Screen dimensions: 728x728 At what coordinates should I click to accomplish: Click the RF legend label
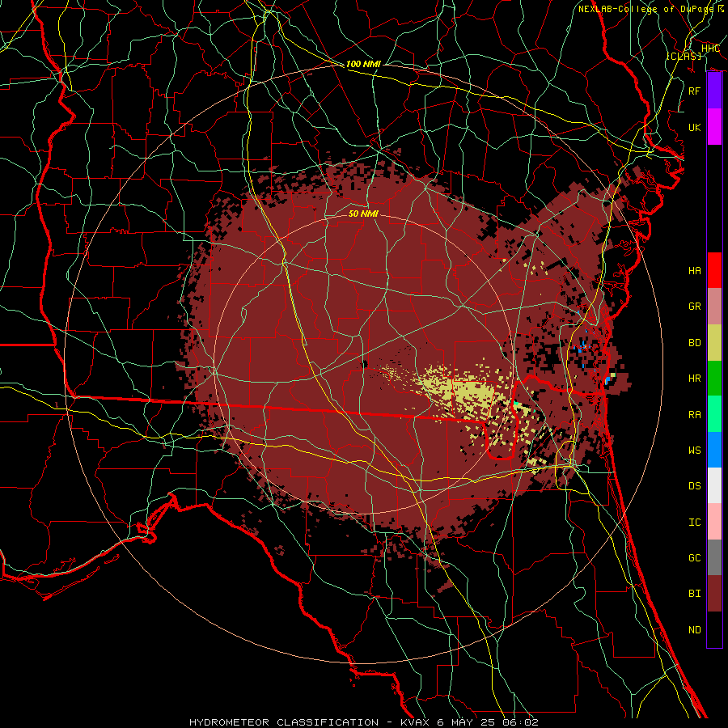click(x=694, y=91)
